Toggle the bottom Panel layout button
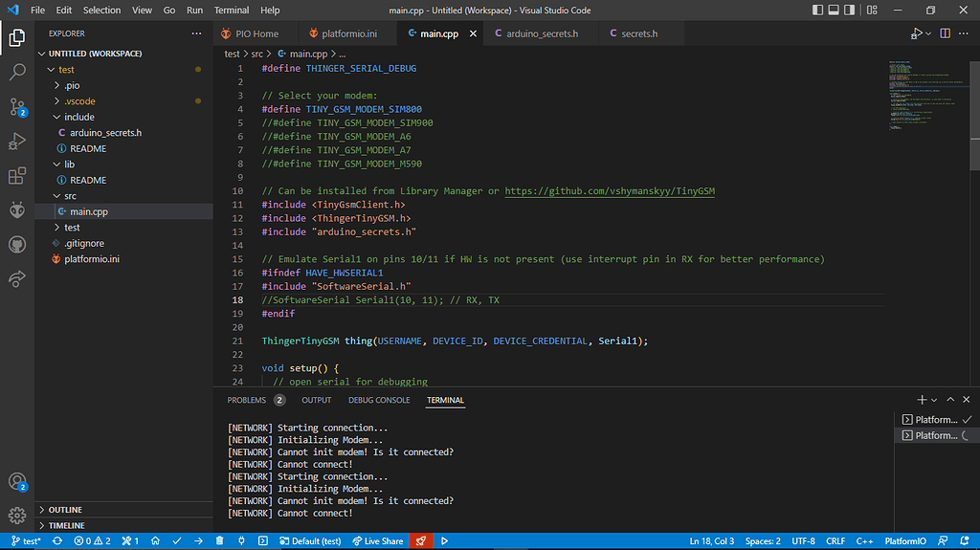Image resolution: width=980 pixels, height=550 pixels. click(835, 11)
